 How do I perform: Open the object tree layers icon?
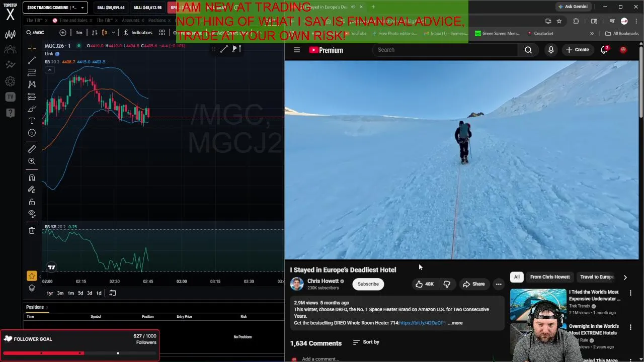point(32,288)
